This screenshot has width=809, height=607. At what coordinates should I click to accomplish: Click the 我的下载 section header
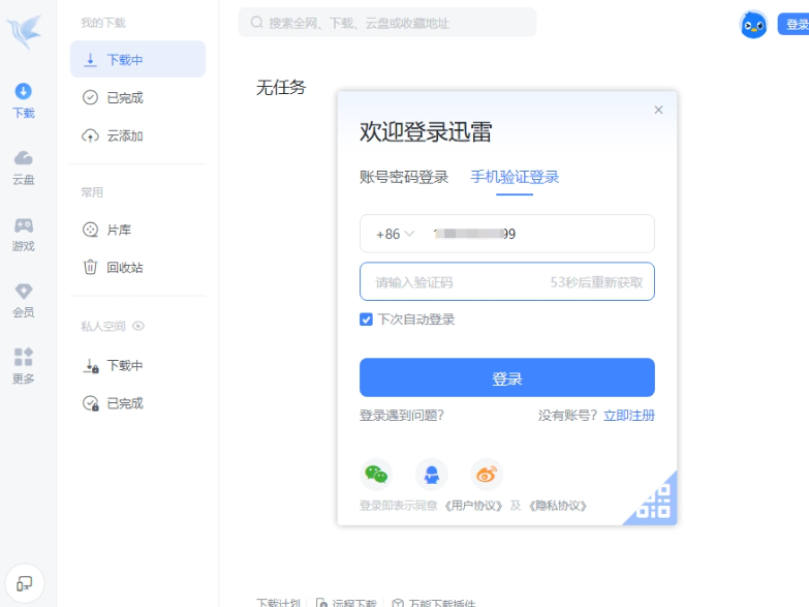pos(103,23)
